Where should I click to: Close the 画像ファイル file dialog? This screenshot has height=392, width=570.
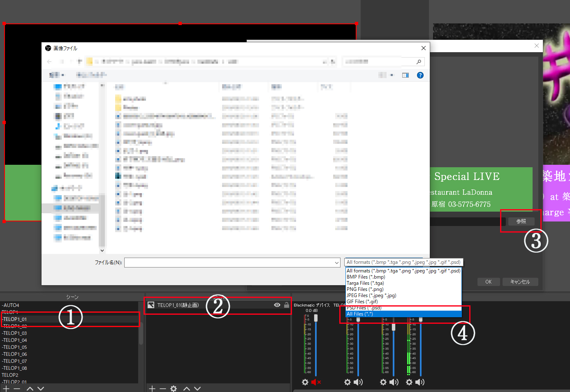423,48
